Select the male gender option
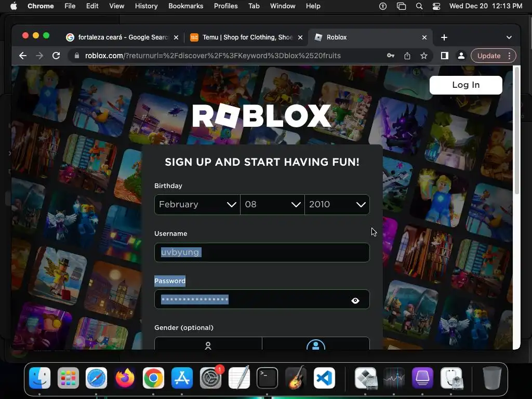The width and height of the screenshot is (532, 399). [x=316, y=343]
